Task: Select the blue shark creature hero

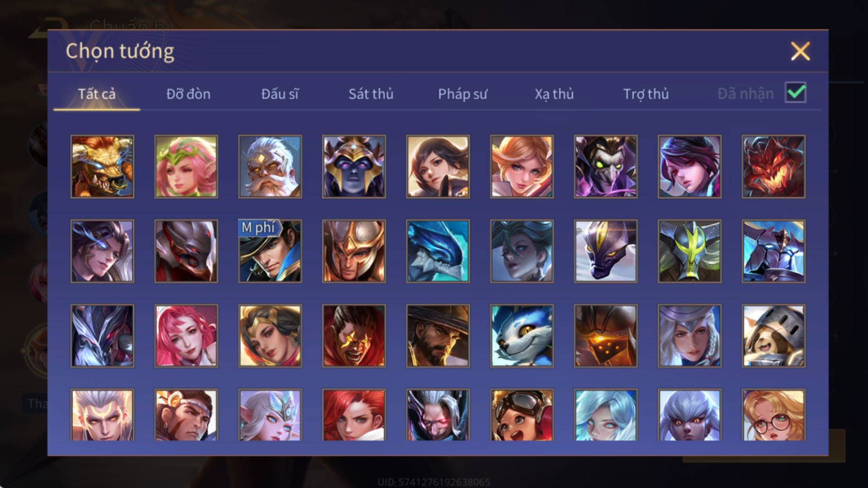Action: 438,251
